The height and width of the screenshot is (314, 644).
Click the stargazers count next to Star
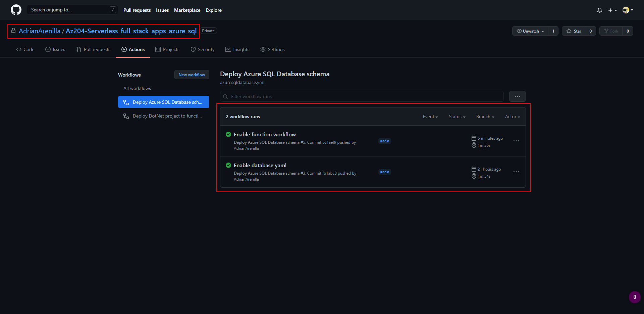[591, 31]
